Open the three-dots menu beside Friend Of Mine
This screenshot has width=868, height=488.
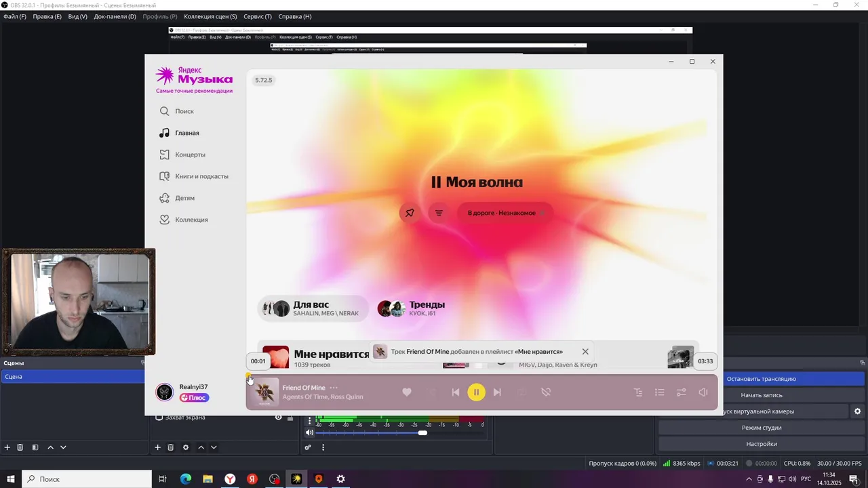click(x=334, y=388)
